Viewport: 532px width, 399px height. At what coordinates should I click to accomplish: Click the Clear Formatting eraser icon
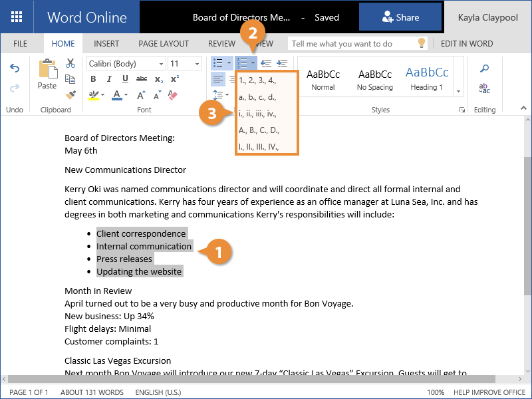click(x=174, y=95)
